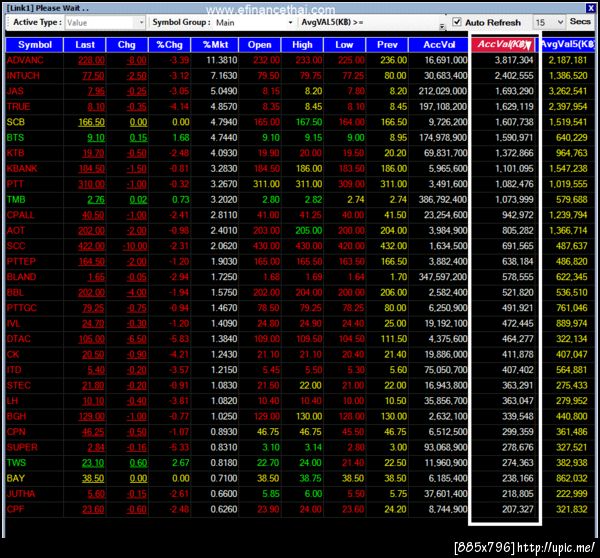Click SCB last price 166.50
Viewport: 600px width, 558px height.
click(x=91, y=122)
